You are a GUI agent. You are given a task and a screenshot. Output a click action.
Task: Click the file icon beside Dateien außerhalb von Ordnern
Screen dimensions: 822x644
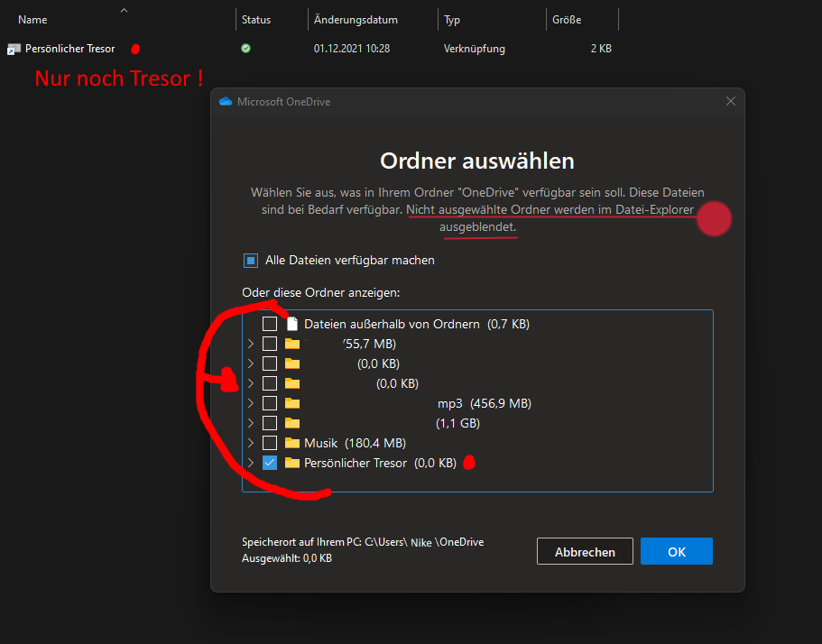292,324
